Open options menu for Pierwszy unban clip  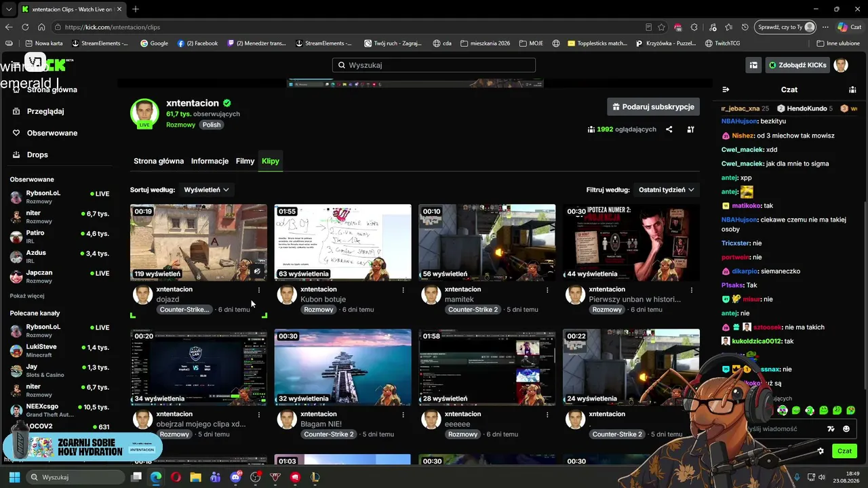[692, 290]
